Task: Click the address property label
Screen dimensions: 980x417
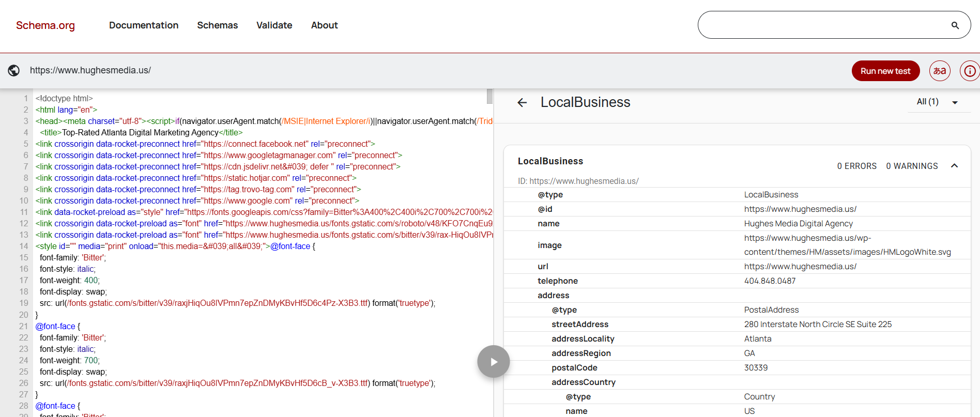Action: point(553,296)
